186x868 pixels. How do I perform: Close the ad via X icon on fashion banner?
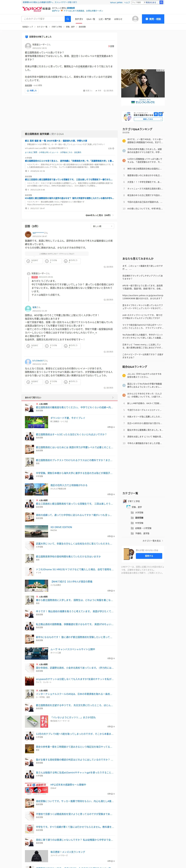(x=163, y=70)
